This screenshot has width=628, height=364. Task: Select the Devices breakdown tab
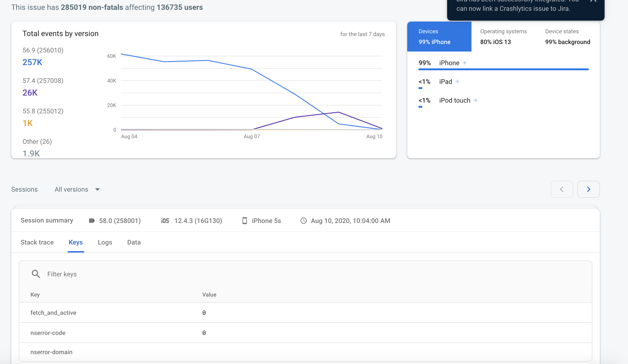(439, 37)
